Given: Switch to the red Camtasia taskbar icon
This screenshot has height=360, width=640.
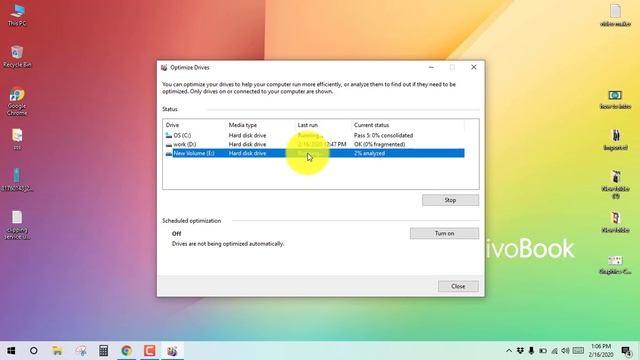Looking at the screenshot, I should click(x=149, y=351).
